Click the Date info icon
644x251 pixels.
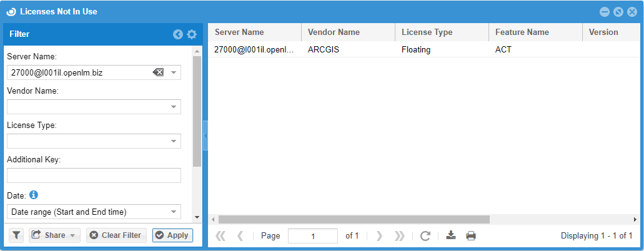pyautogui.click(x=34, y=195)
